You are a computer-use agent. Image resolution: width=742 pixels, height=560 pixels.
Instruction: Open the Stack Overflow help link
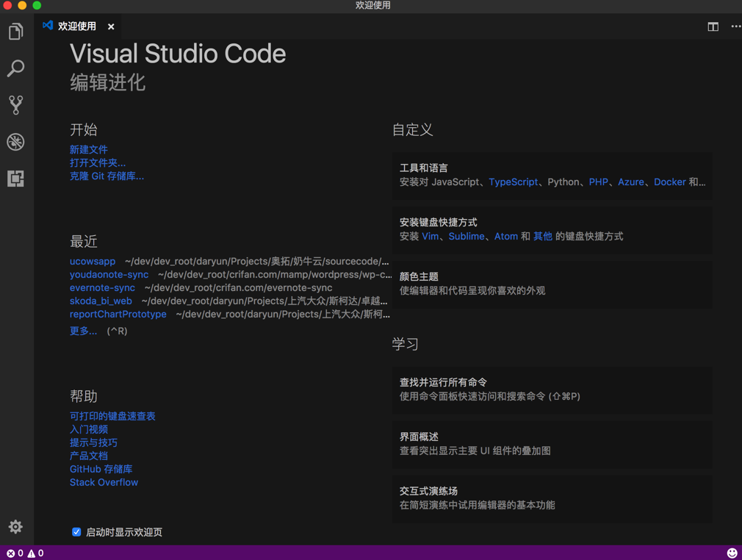point(104,482)
